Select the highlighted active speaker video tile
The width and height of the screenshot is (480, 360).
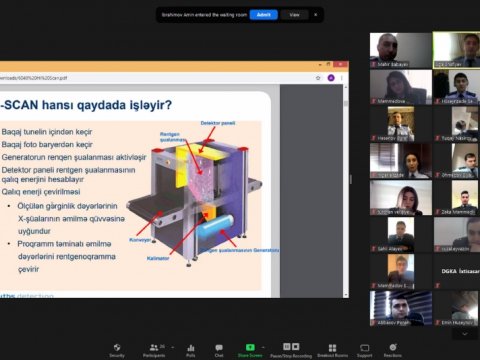coord(456,50)
